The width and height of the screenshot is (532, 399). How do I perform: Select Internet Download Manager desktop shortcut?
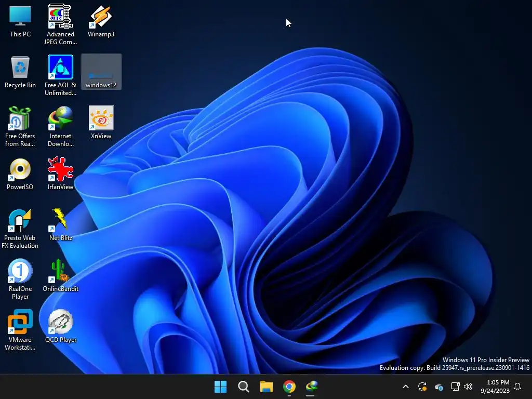point(60,126)
